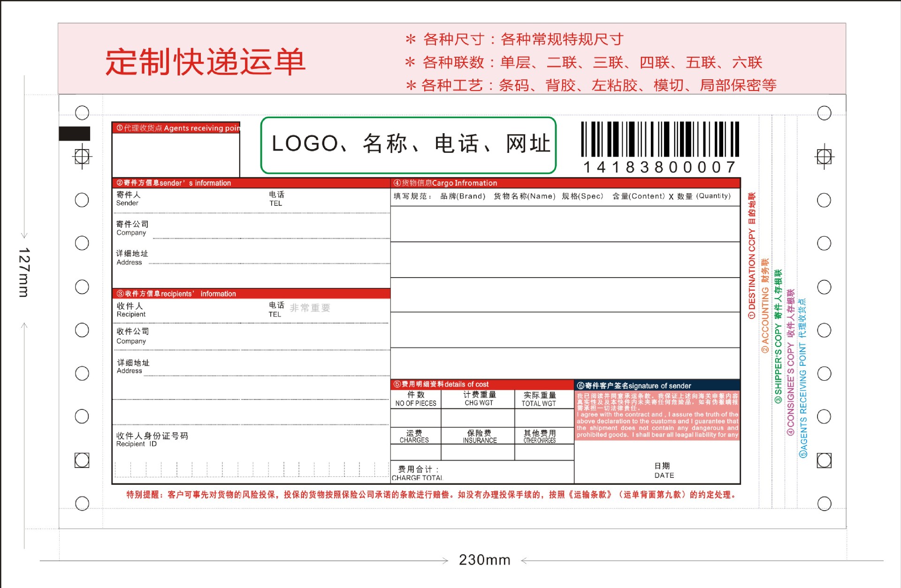Viewport: 901px width, 588px height.
Task: Click the recipient 详细地址 Address line
Action: pos(251,367)
